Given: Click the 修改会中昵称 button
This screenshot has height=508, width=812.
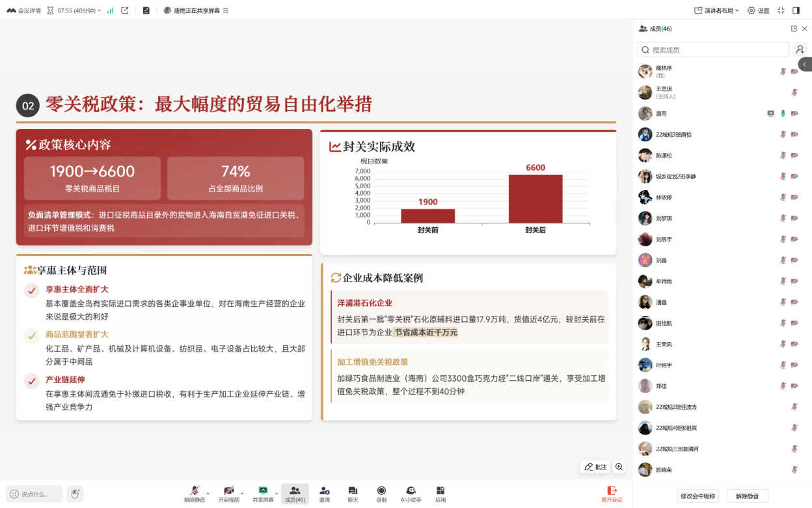Looking at the screenshot, I should point(699,496).
